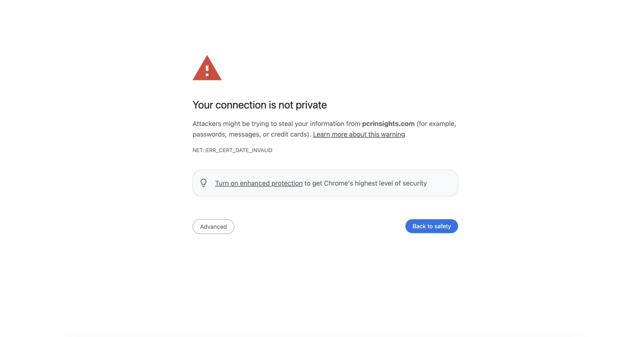
Task: Click the word "connection" in the heading
Action: [241, 105]
